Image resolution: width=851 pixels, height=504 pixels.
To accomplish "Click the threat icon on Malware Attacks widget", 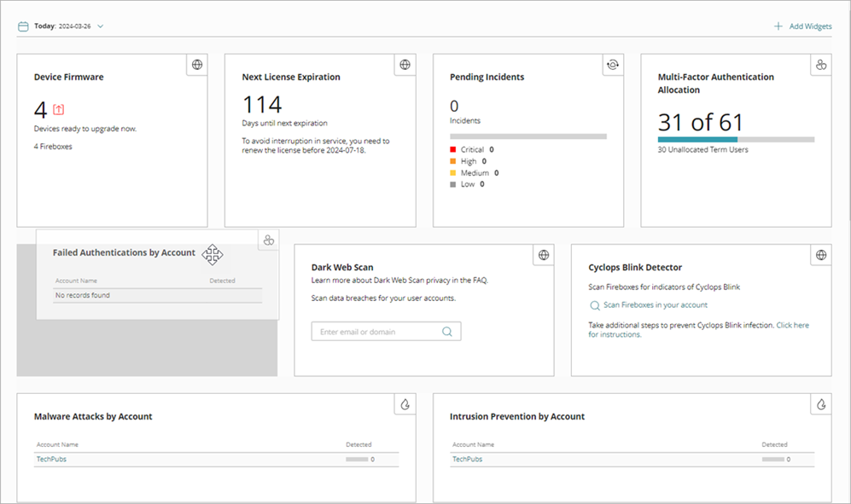I will 405,403.
